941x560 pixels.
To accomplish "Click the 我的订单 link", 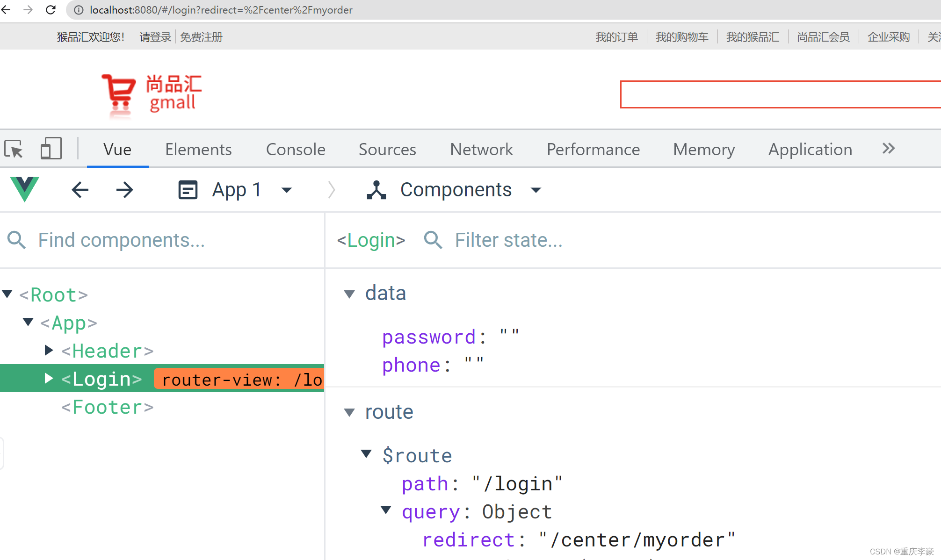I will click(616, 37).
